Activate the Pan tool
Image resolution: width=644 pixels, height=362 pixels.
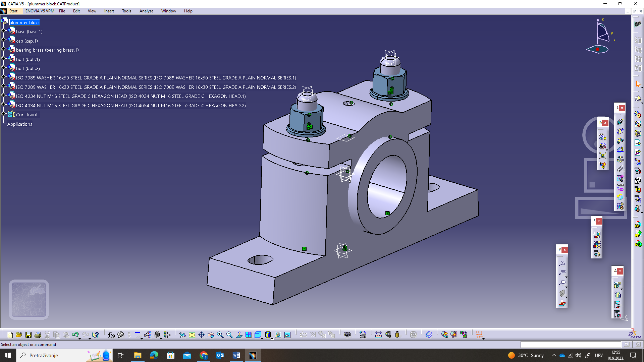(x=201, y=335)
